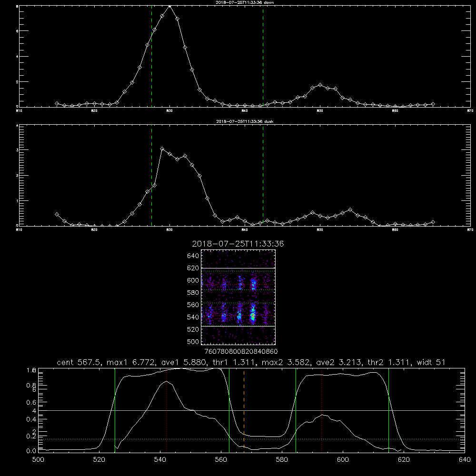Select the highest peak marker in dawn plot
This screenshot has height=476, width=476.
pyautogui.click(x=170, y=6)
